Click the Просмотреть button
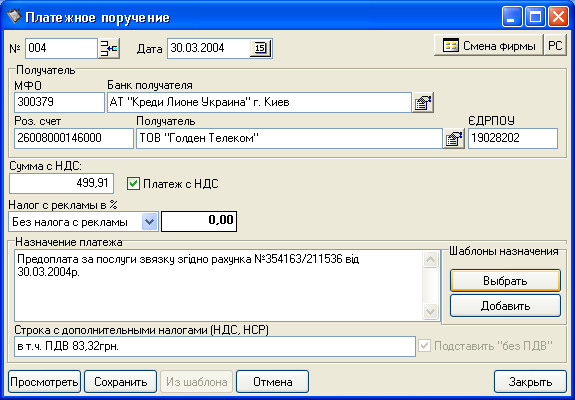This screenshot has height=400, width=575. (x=44, y=382)
